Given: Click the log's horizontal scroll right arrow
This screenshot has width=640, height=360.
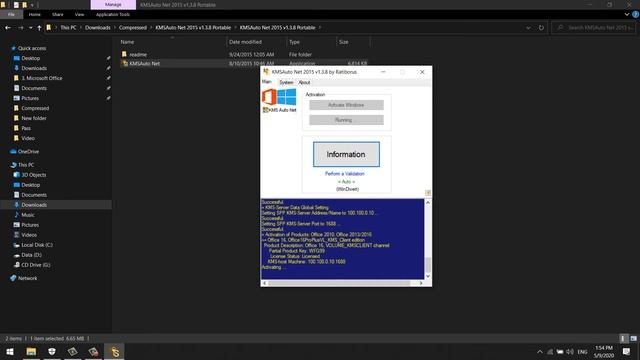Looking at the screenshot, I should pos(421,283).
